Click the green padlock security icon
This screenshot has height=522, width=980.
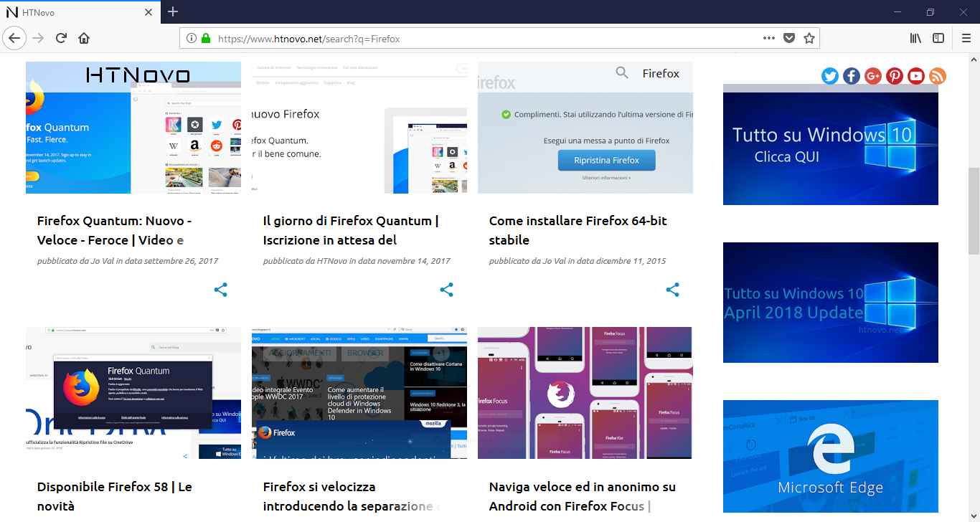click(x=206, y=38)
